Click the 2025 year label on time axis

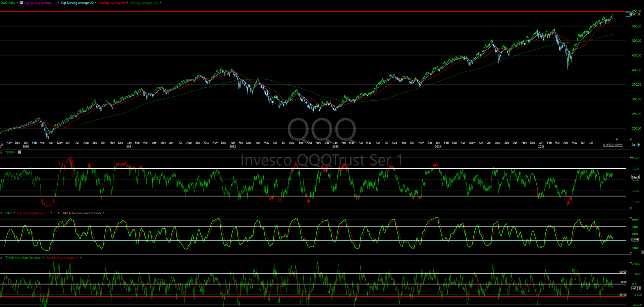(541, 146)
